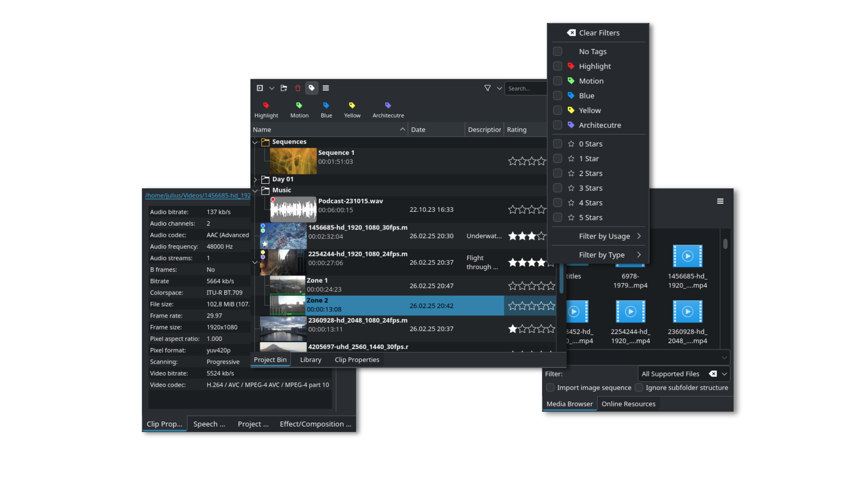
Task: Open the filter dropdown arrow next to funnel
Action: 499,88
